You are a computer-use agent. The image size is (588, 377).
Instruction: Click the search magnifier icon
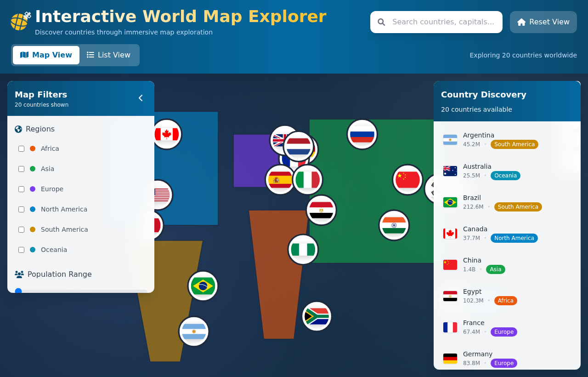coord(381,22)
